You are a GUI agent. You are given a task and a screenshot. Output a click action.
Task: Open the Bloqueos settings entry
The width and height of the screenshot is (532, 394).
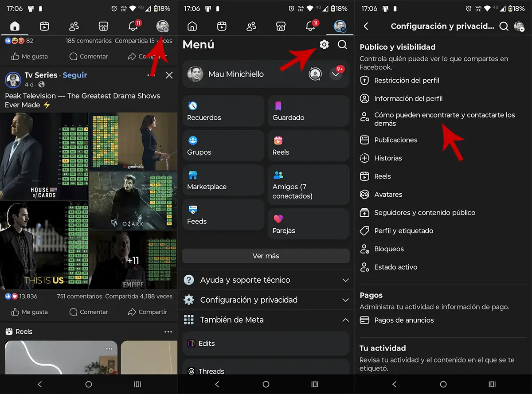[389, 249]
